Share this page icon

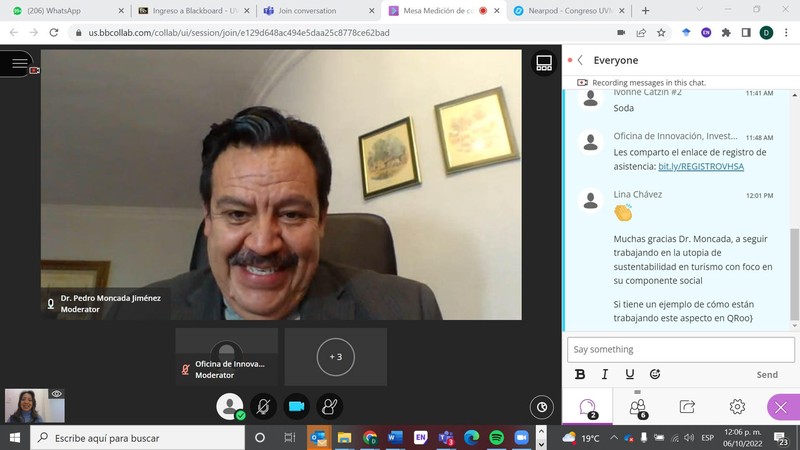click(x=641, y=33)
